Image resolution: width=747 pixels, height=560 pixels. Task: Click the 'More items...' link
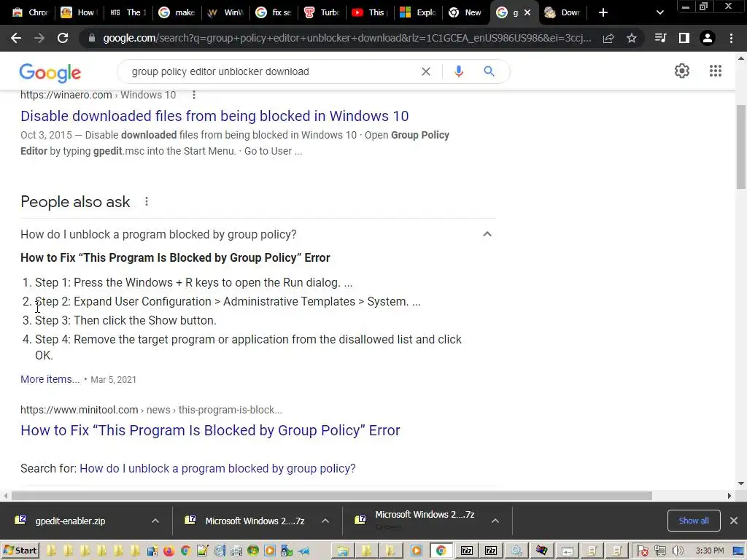coord(50,379)
